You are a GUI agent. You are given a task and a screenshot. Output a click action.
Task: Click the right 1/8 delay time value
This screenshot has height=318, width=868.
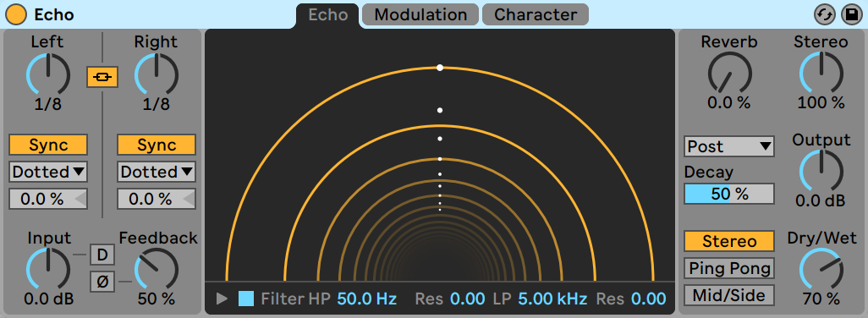tap(157, 105)
